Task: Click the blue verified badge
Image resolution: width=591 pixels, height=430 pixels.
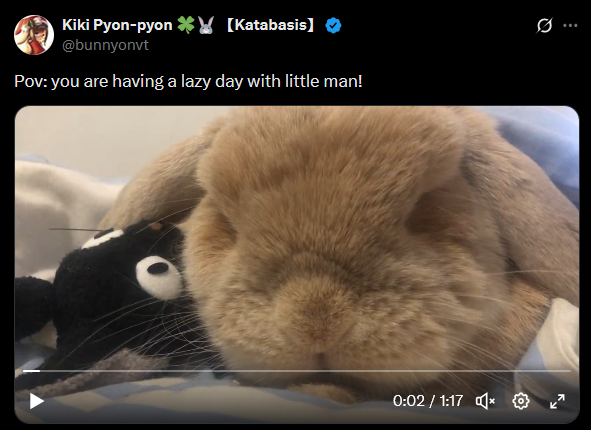Action: (x=333, y=26)
